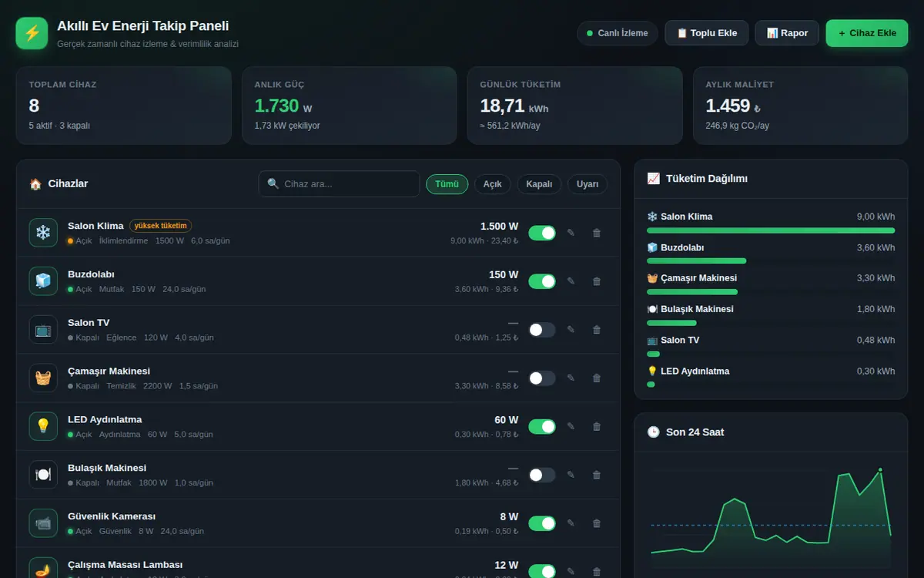The width and height of the screenshot is (924, 578).
Task: Edit Güvenlik Kamerası device
Action: pos(571,523)
